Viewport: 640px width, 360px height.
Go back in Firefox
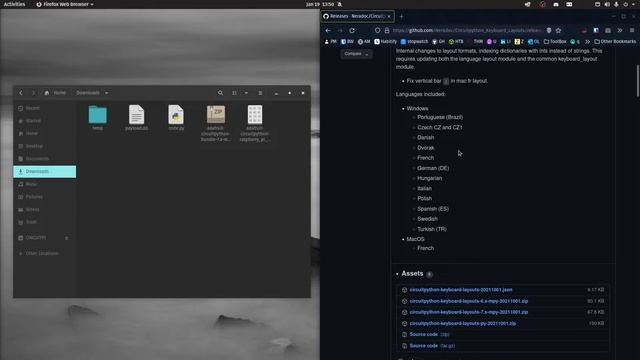[x=328, y=30]
